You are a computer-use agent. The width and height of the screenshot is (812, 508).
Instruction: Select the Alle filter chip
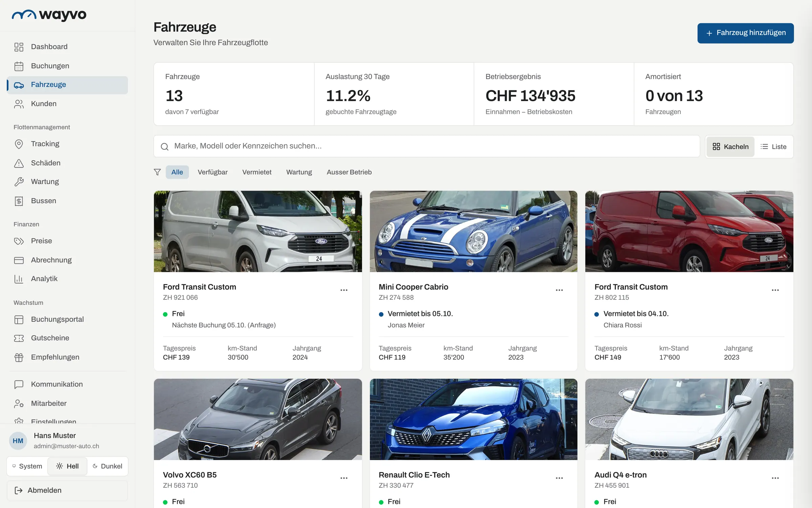pos(177,172)
